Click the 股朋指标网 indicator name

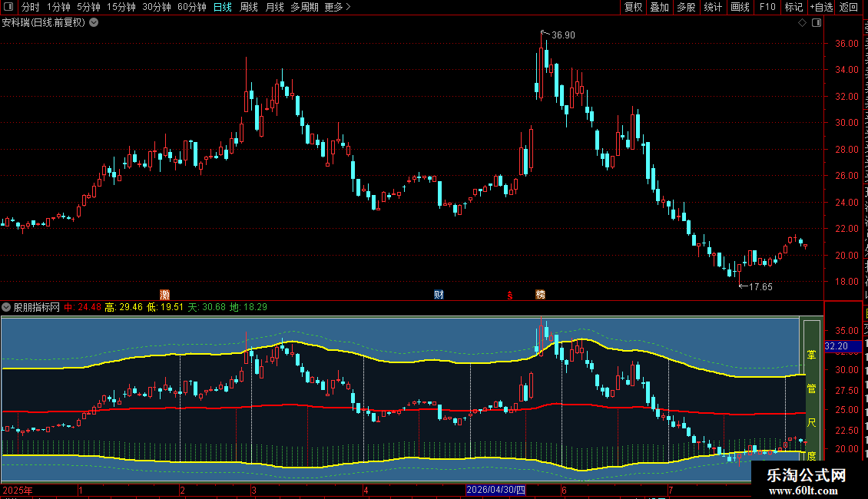(x=37, y=307)
